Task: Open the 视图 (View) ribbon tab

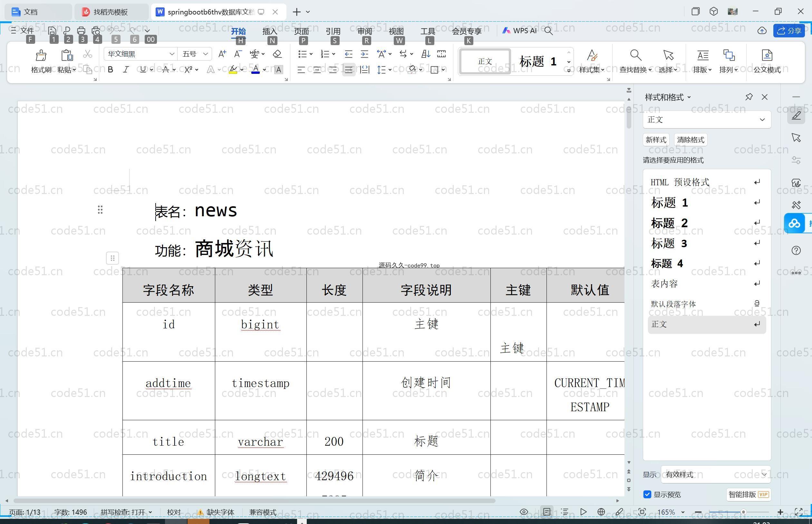Action: coord(396,31)
